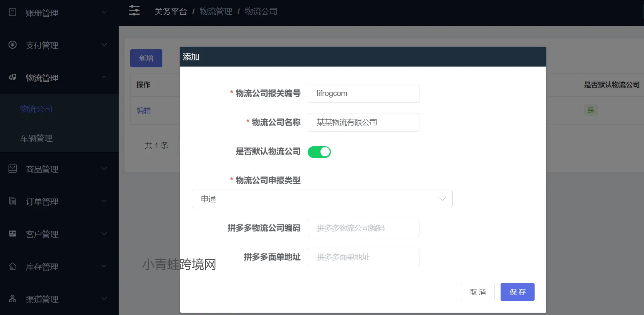Click the 物流管理 truck icon
Viewport: 644px width, 315px height.
pos(12,77)
